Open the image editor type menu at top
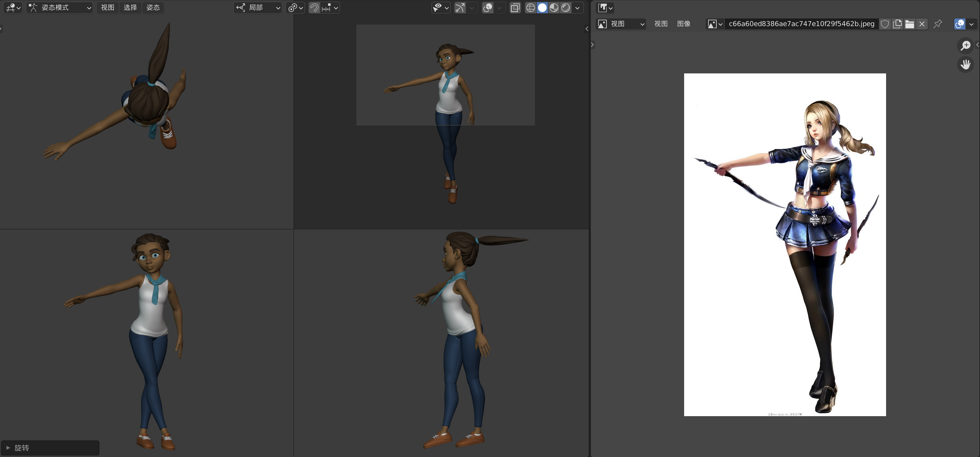980x457 pixels. (x=605, y=8)
